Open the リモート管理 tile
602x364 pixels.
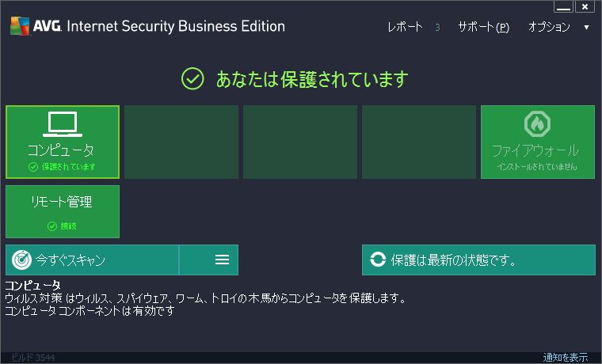(x=63, y=212)
